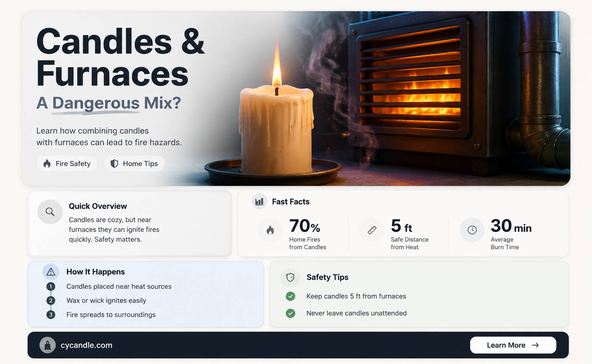Click green check beside Never leave candles unattended

(x=291, y=313)
